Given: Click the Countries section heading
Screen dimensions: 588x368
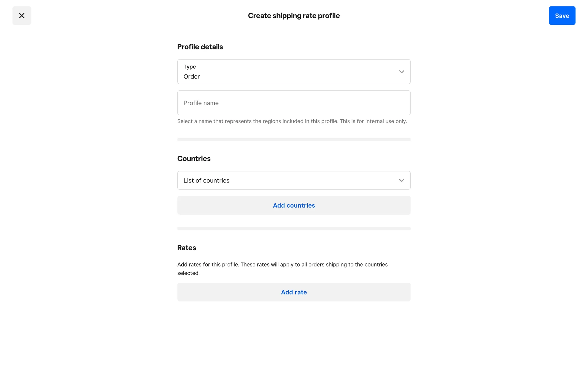Looking at the screenshot, I should coord(194,159).
